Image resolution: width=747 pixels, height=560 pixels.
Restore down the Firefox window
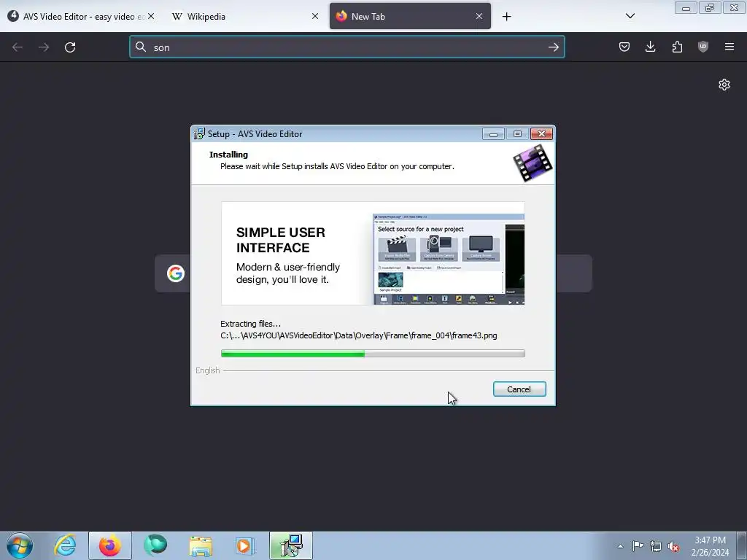[710, 7]
